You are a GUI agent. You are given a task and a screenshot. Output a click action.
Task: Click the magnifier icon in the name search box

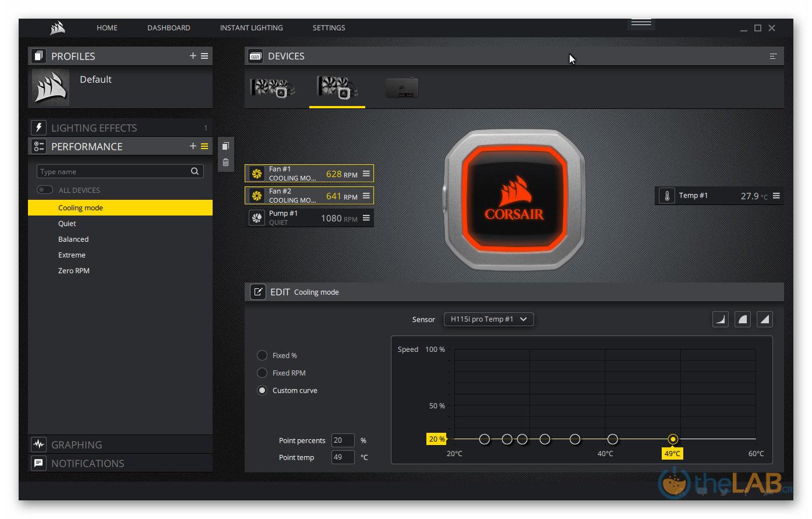tap(195, 171)
